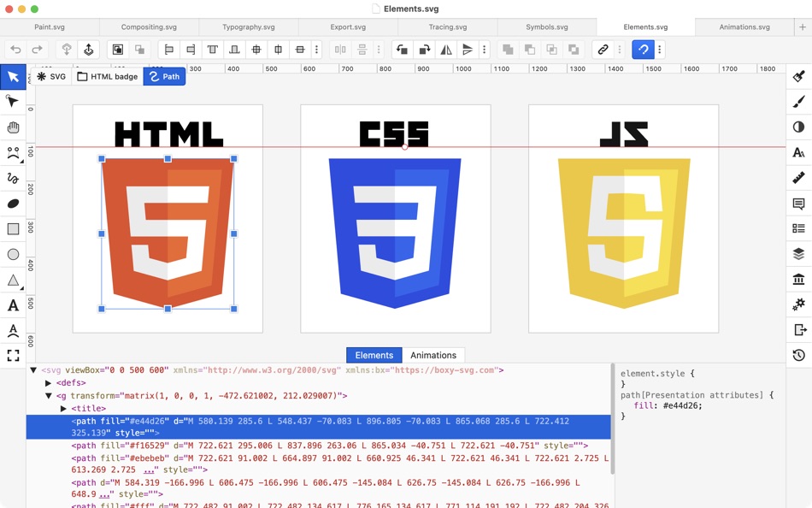Open the rotate/flip options three-dot menu
This screenshot has width=812, height=508.
tap(484, 50)
